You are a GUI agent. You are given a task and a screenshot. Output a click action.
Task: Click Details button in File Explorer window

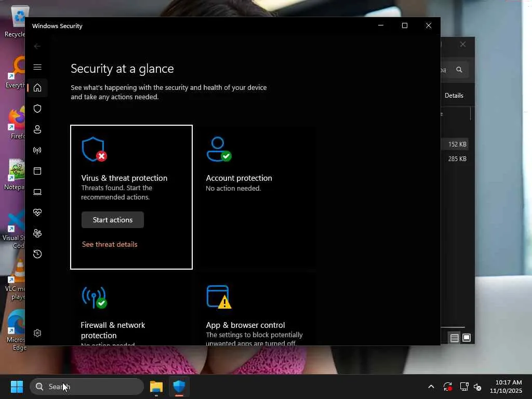coord(454,96)
